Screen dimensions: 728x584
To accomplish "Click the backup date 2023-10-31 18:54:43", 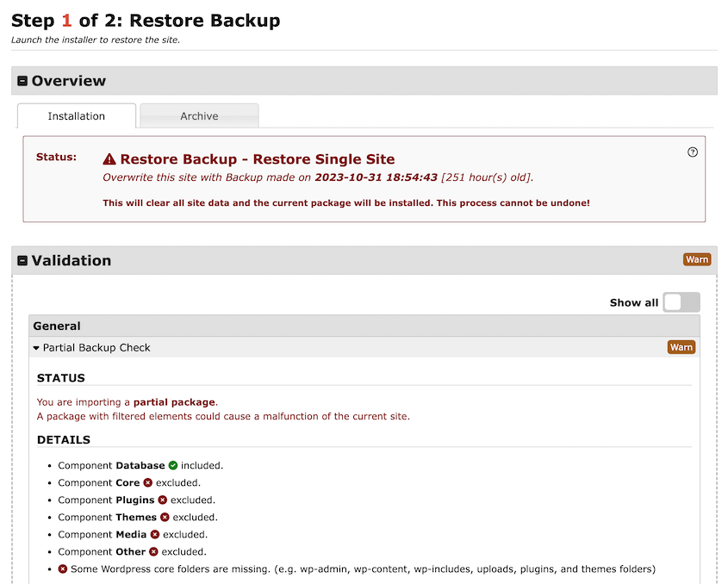I will click(x=376, y=177).
